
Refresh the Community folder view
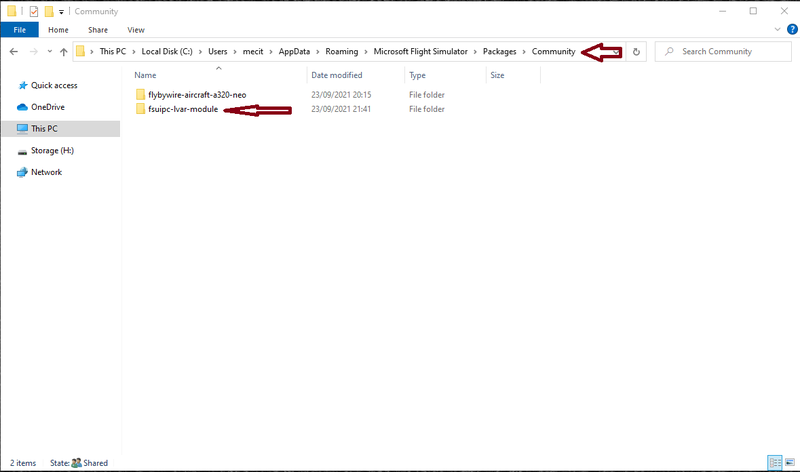pyautogui.click(x=636, y=52)
